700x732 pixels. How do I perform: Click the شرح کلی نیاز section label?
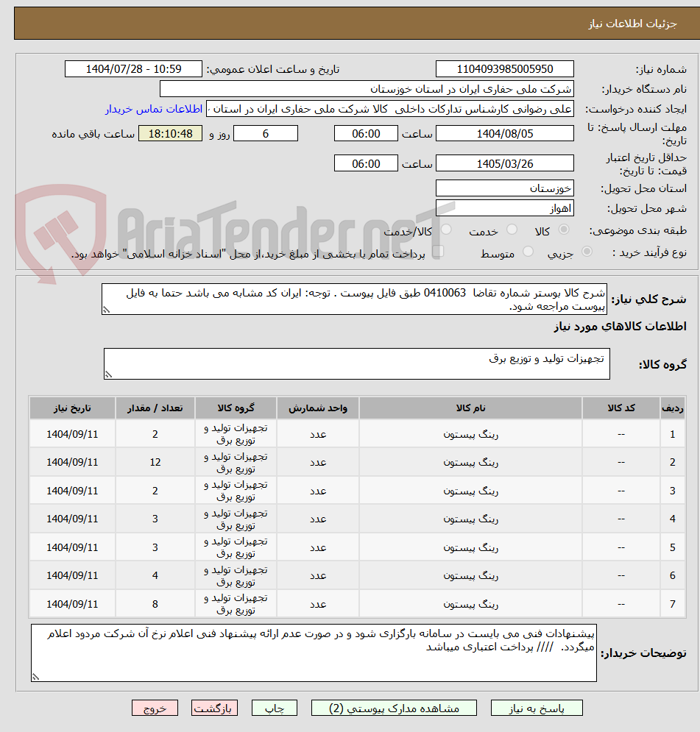pyautogui.click(x=648, y=299)
